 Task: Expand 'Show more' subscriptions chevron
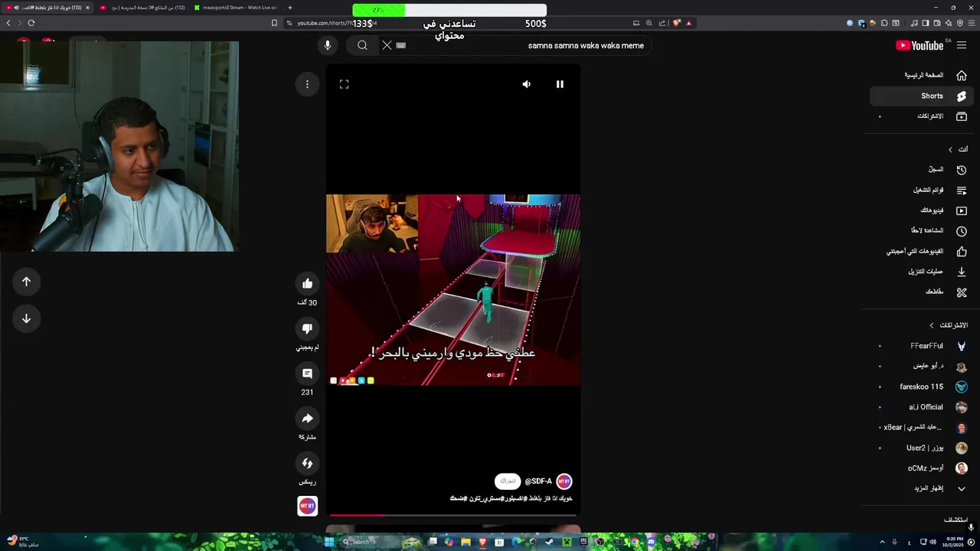962,488
